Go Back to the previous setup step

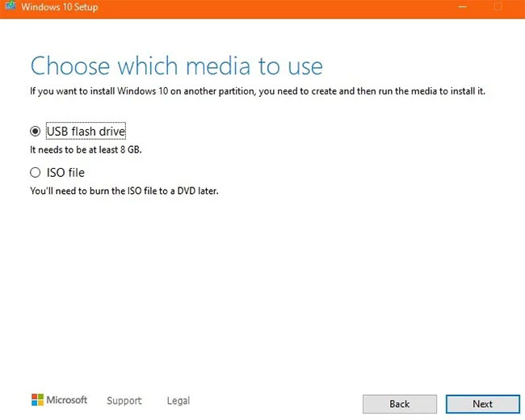[x=400, y=404]
